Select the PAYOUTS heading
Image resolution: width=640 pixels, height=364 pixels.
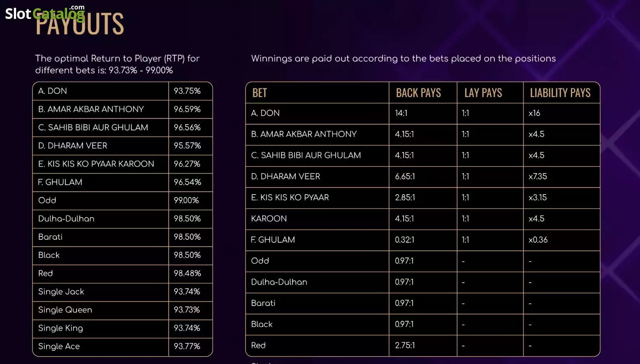click(79, 24)
